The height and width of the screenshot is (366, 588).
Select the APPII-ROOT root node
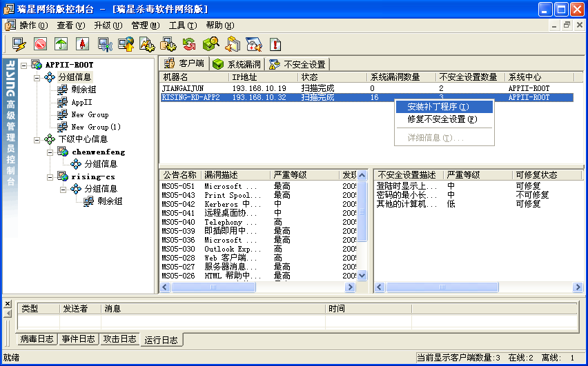coord(69,65)
